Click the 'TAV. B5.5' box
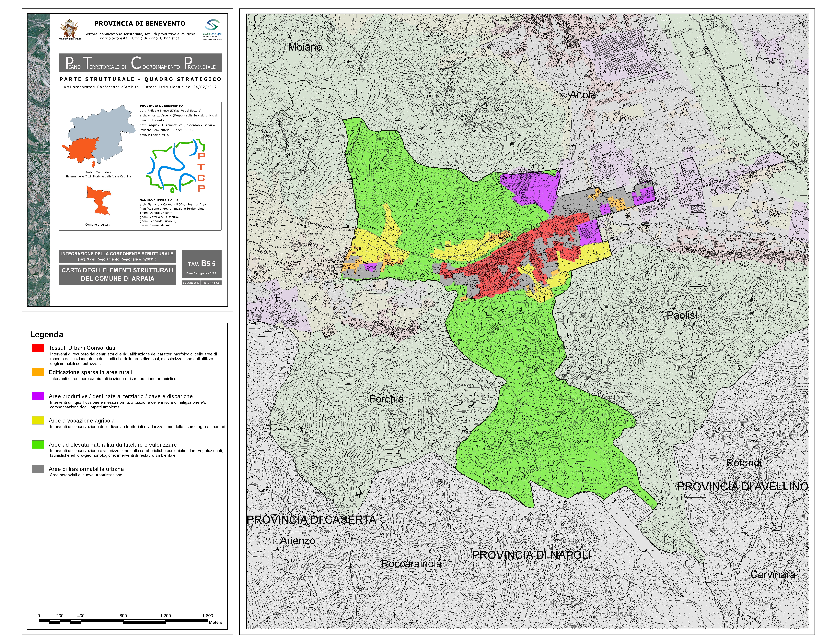Screen dimensions: 834x644 tap(202, 264)
